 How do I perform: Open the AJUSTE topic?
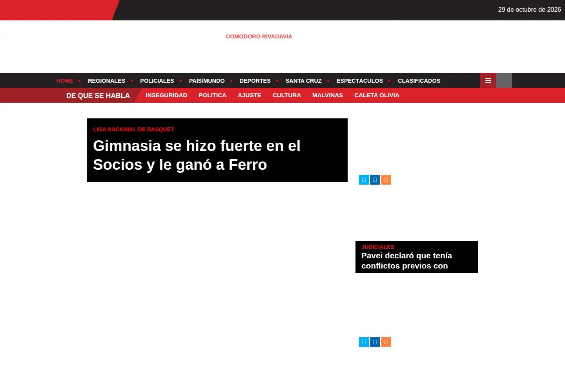pyautogui.click(x=250, y=95)
